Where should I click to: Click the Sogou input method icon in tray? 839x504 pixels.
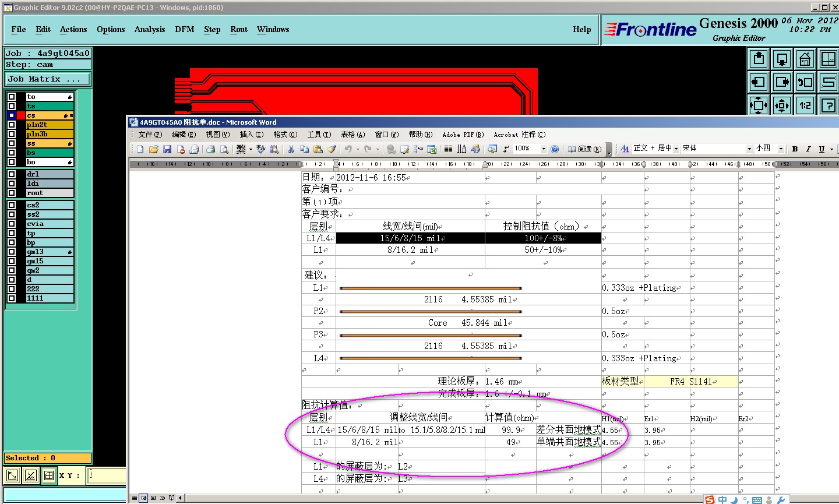tap(709, 500)
